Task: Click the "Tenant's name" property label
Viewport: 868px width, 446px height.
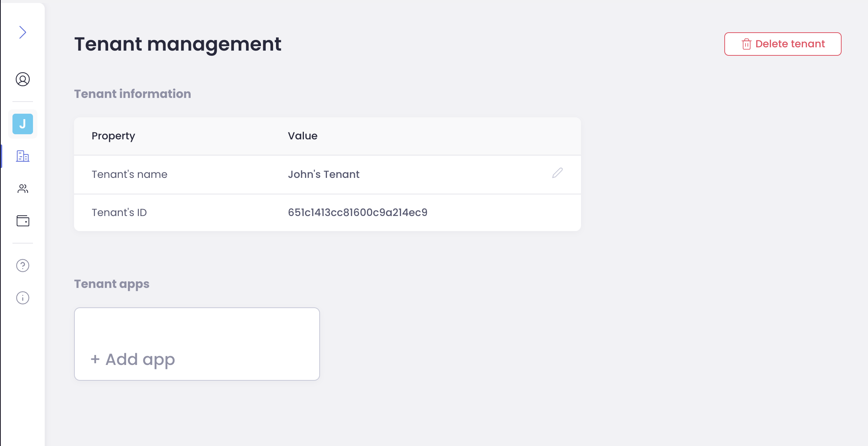Action: pyautogui.click(x=129, y=174)
